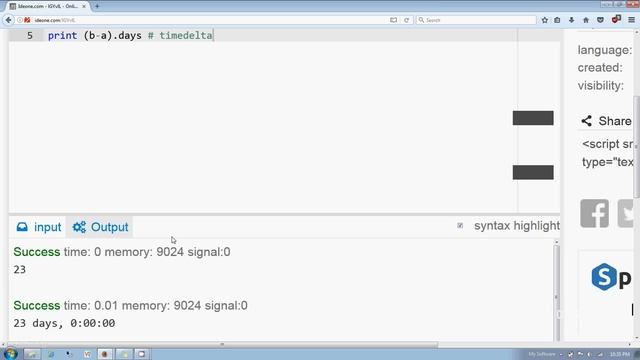Click the volume icon in system tray

(589, 354)
